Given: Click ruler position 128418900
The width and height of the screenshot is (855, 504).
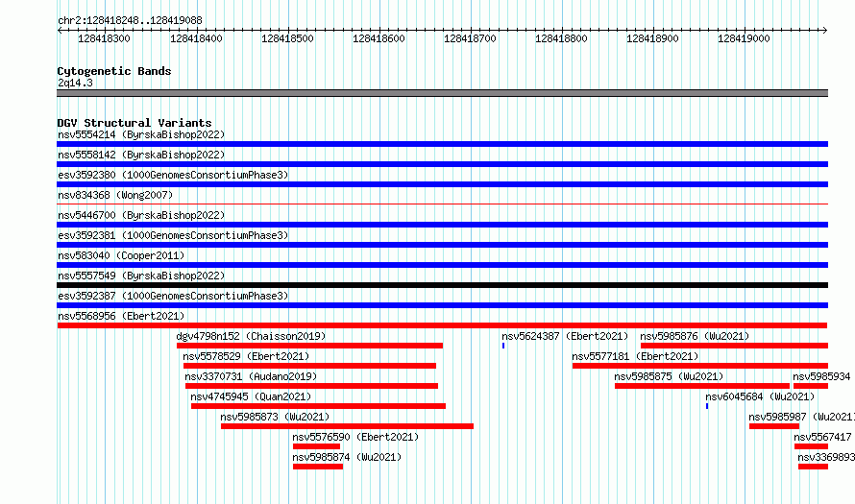Looking at the screenshot, I should [652, 38].
